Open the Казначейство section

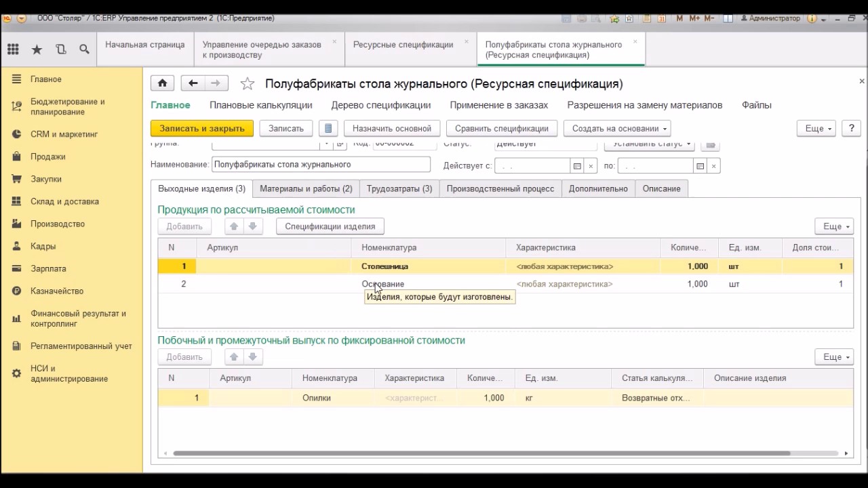(57, 291)
